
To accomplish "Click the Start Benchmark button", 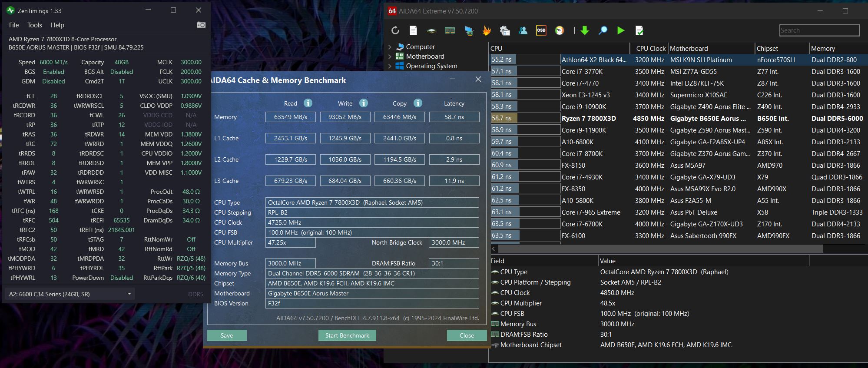I will [x=347, y=335].
